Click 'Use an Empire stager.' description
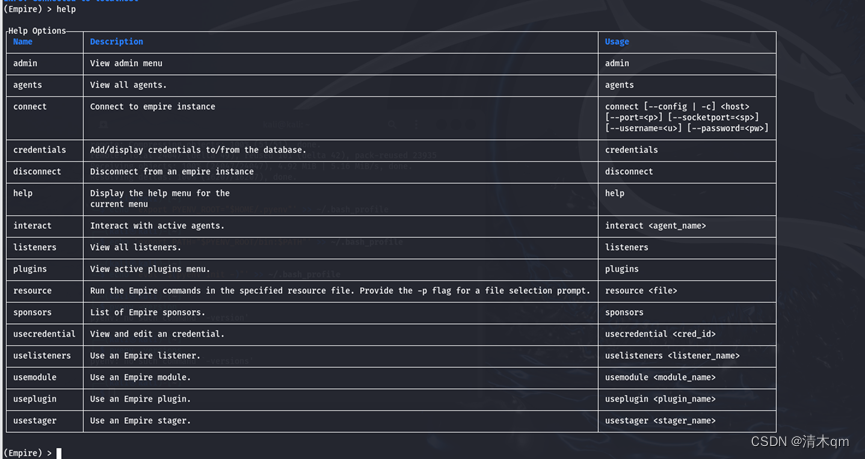The image size is (865, 459). [x=140, y=420]
